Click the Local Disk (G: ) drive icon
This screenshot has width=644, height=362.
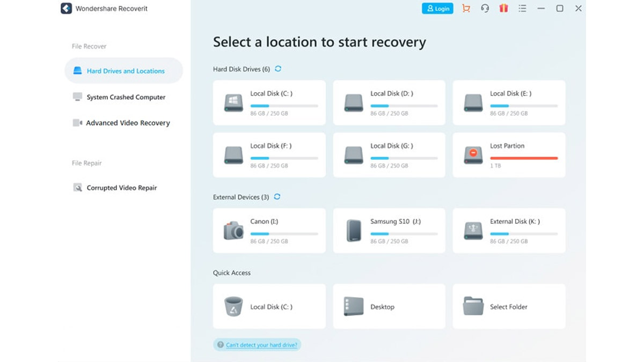click(x=354, y=155)
